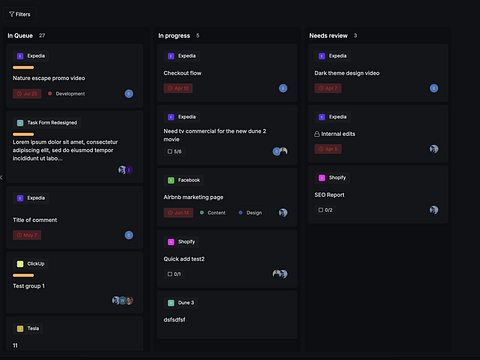Open the Apr 12 due date on Checkout flow
The image size is (480, 360).
[x=178, y=88]
